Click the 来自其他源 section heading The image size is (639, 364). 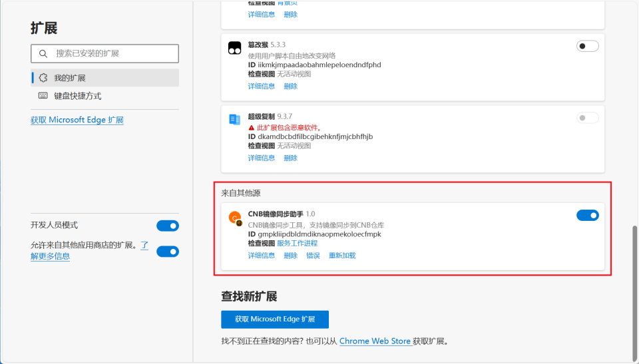click(x=241, y=193)
